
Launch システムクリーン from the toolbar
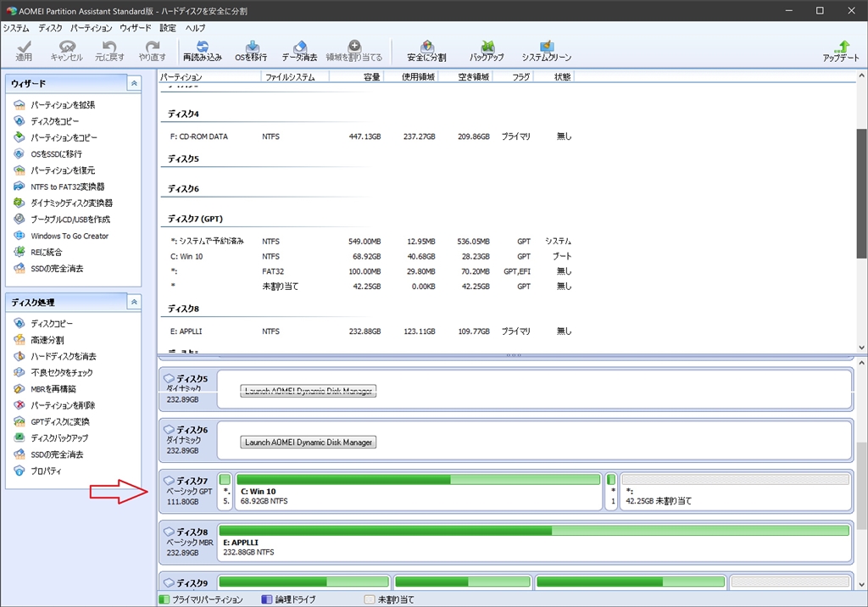click(546, 50)
